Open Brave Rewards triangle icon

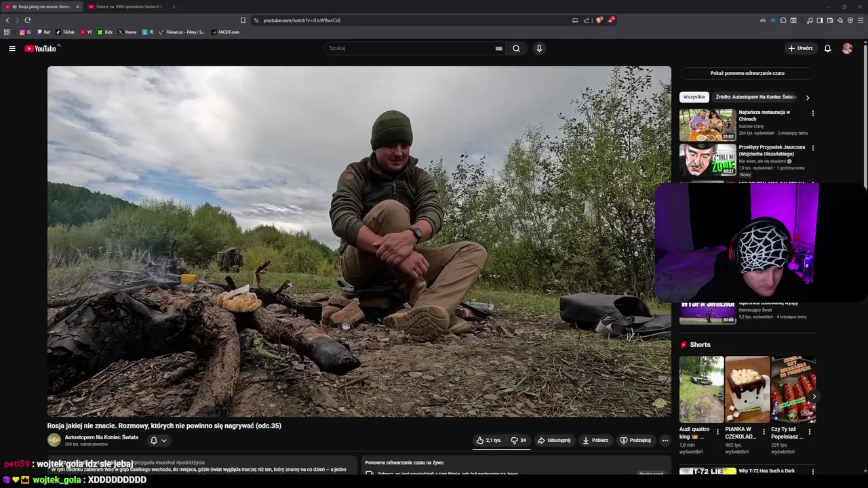tap(610, 20)
